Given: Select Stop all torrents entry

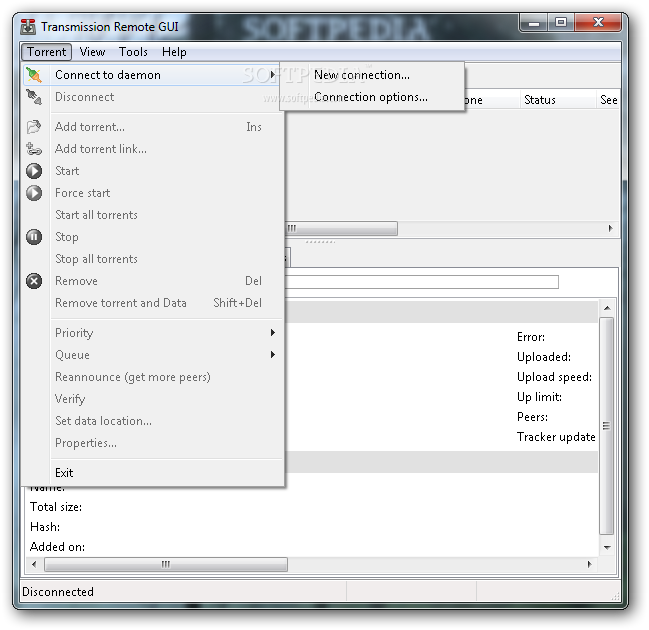Looking at the screenshot, I should 152,259.
